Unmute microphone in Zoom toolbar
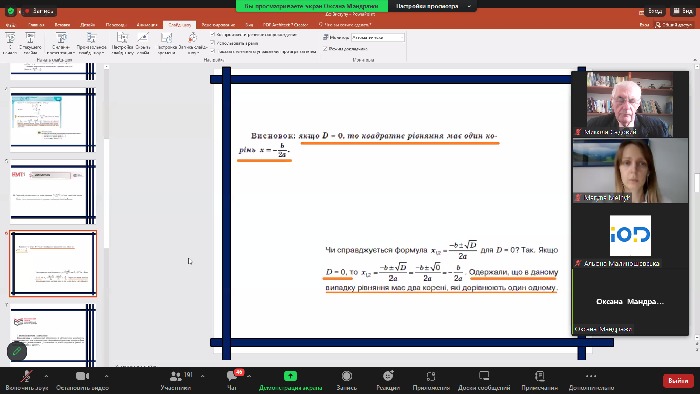Screen dimensions: 700x394 point(27,380)
